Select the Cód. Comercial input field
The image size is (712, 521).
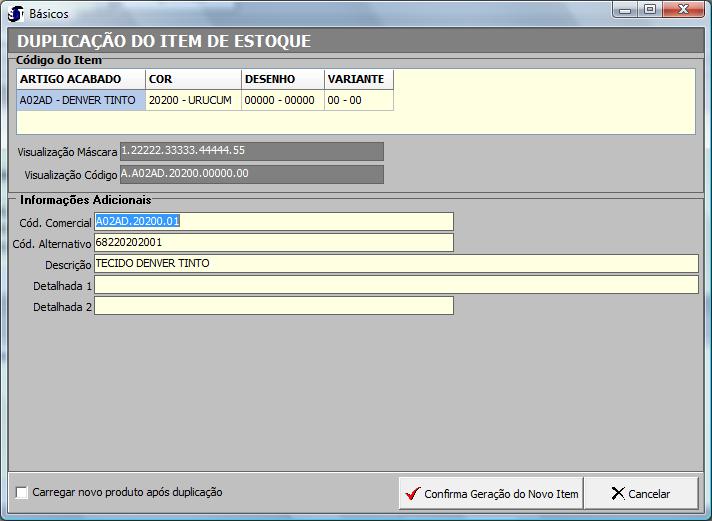(273, 221)
